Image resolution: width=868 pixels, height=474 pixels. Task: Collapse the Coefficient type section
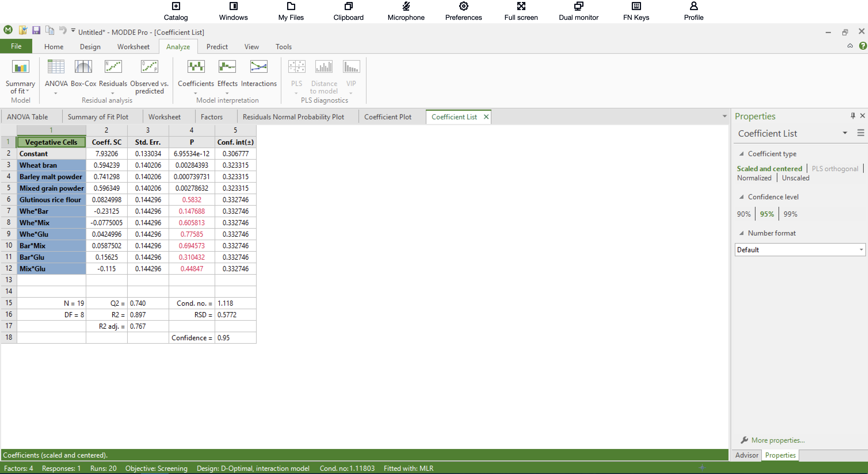(741, 154)
